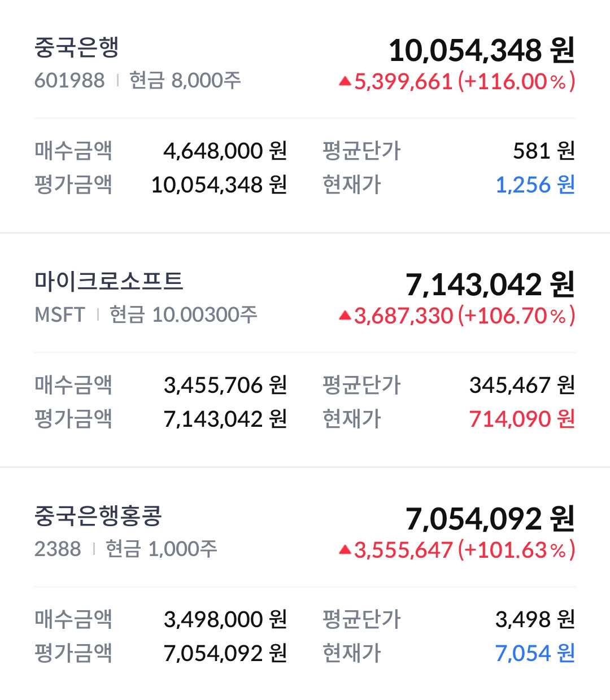Click the blue 7,054 원 current price

[x=535, y=653]
